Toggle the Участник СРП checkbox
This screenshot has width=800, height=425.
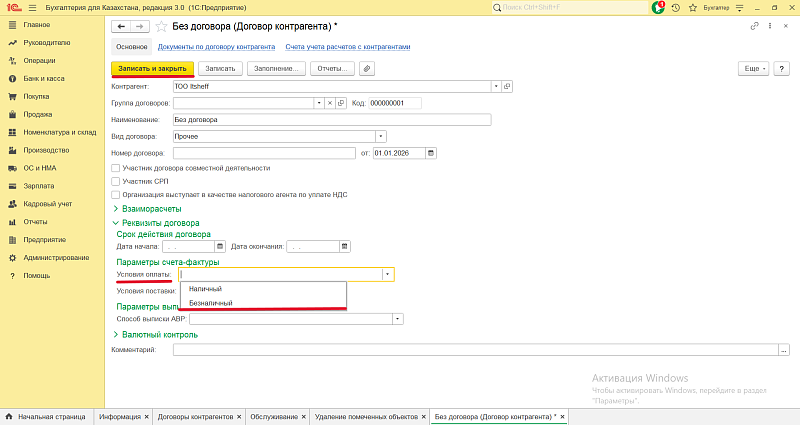pos(116,181)
